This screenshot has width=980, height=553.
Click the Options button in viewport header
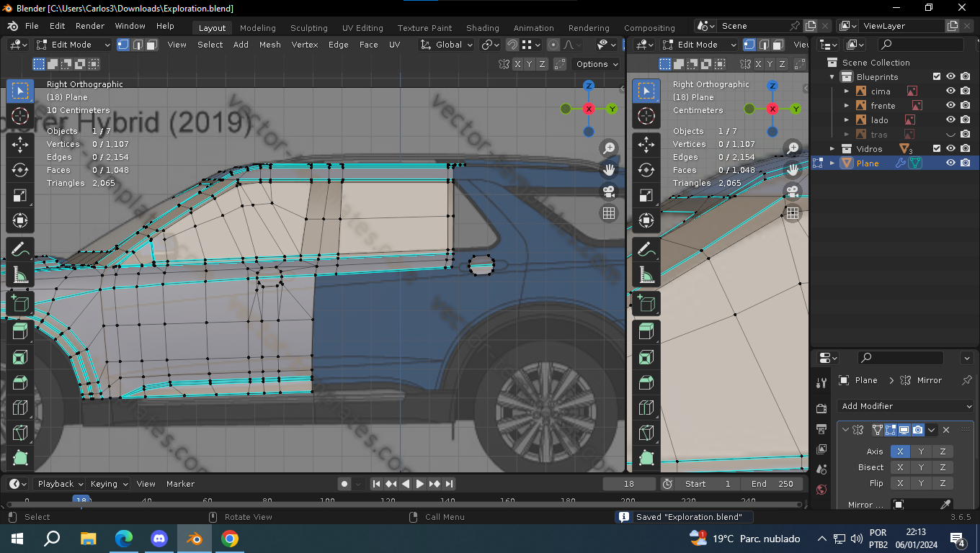596,64
